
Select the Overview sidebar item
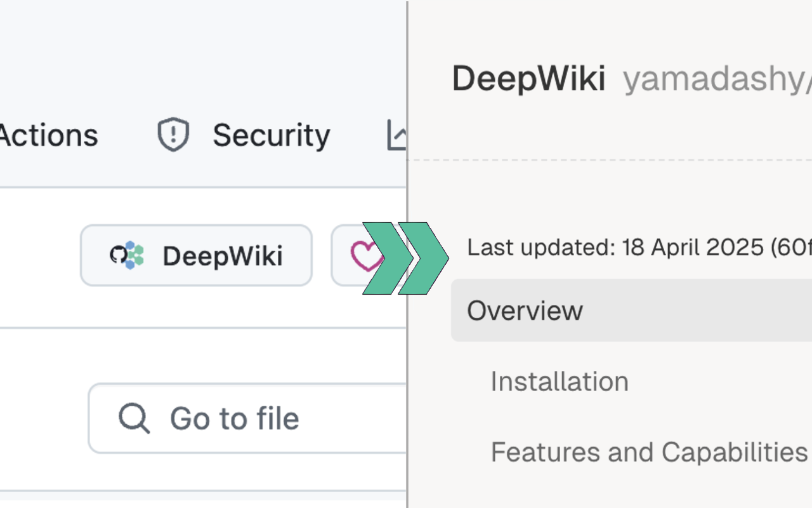(525, 311)
